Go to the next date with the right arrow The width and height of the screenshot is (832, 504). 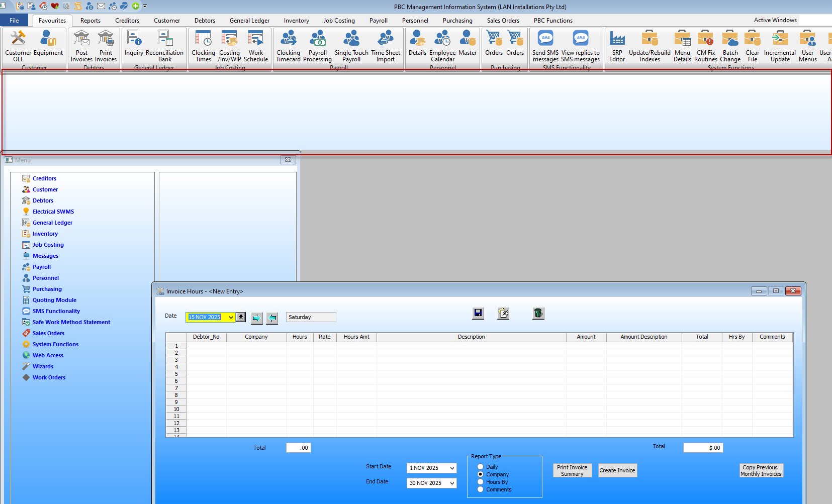coord(256,318)
